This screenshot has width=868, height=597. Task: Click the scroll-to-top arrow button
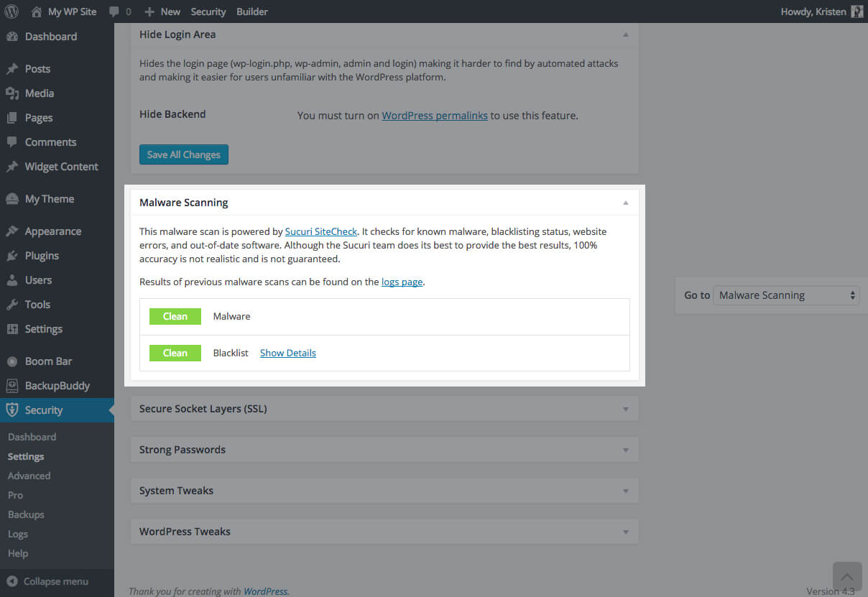[847, 577]
